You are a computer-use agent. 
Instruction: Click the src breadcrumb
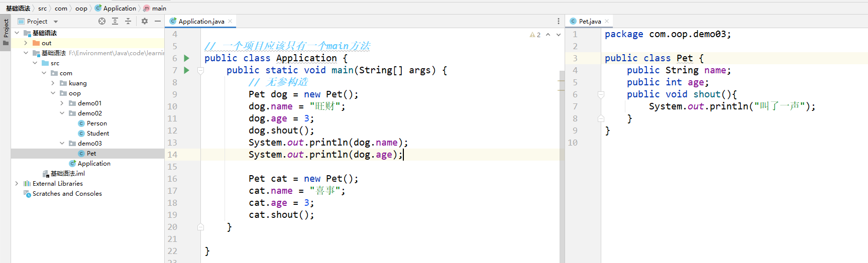[x=42, y=9]
